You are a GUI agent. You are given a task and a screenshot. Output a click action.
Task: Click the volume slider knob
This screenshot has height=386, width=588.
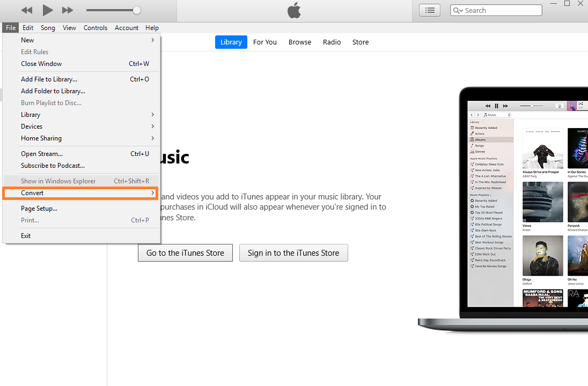pyautogui.click(x=137, y=10)
